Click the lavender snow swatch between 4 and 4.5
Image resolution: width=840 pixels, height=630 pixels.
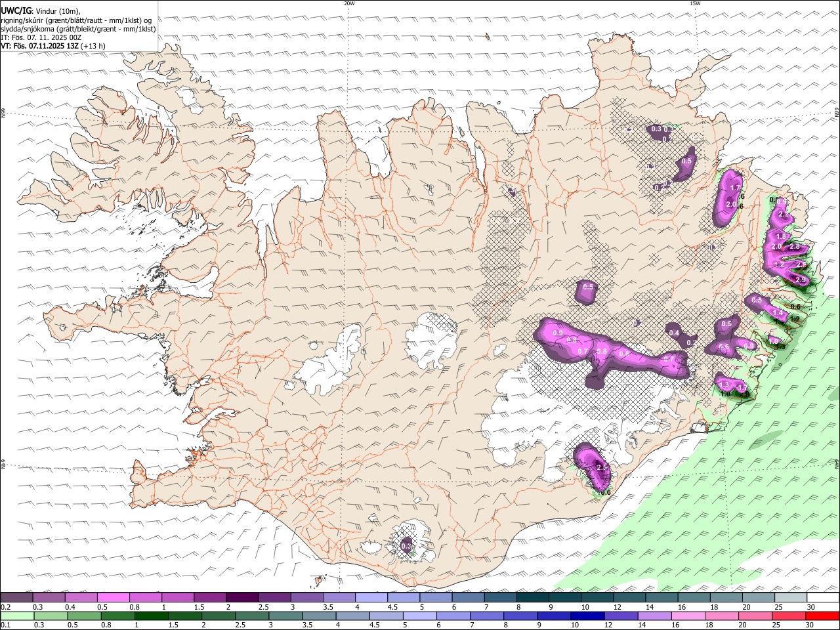[371, 598]
